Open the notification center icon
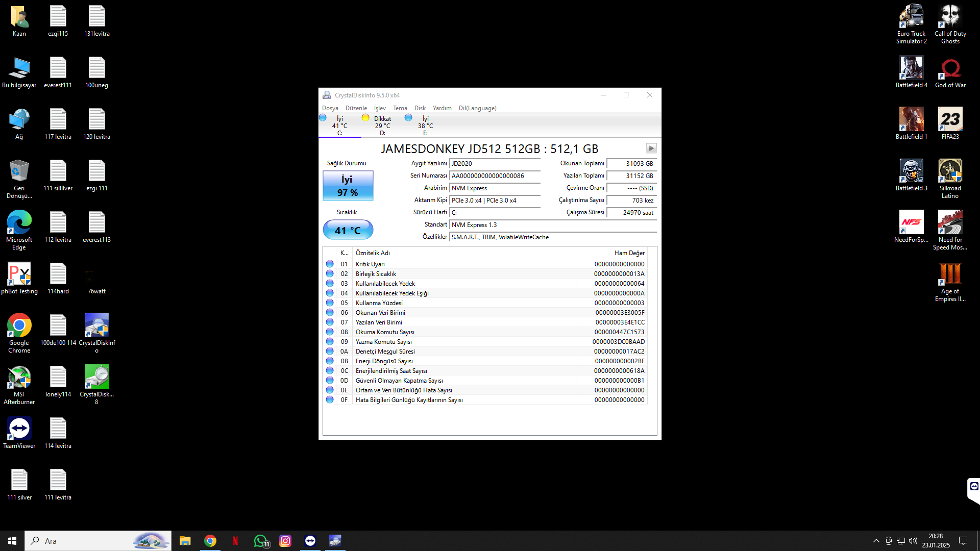This screenshot has width=980, height=551. 963,541
